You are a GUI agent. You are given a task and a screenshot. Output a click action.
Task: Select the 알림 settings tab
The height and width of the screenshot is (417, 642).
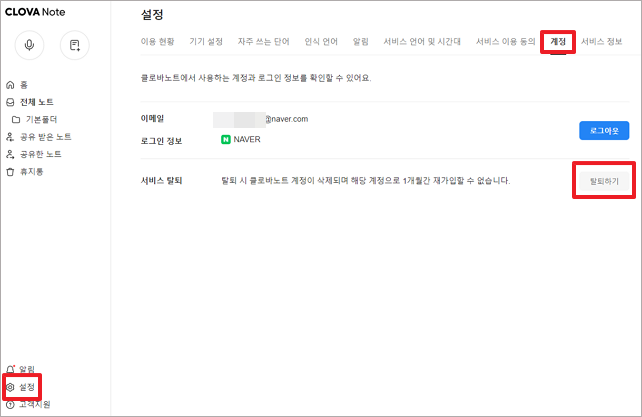361,42
